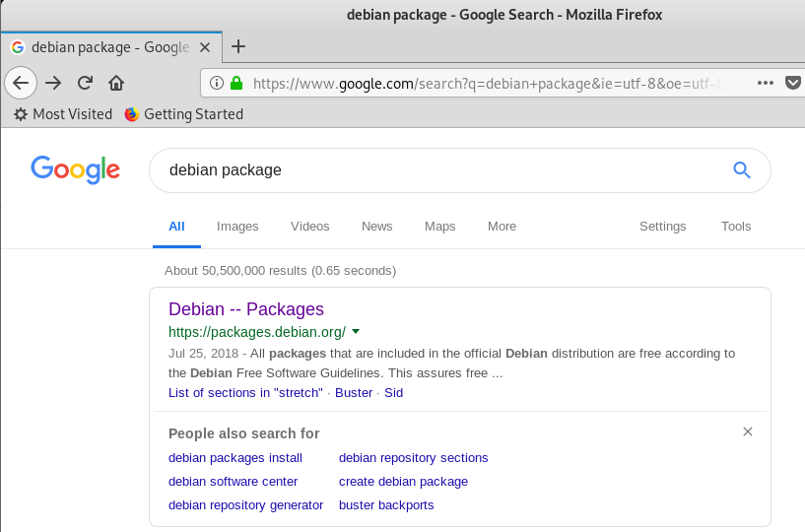Select the All results tab
This screenshot has height=532, width=805.
coord(176,227)
